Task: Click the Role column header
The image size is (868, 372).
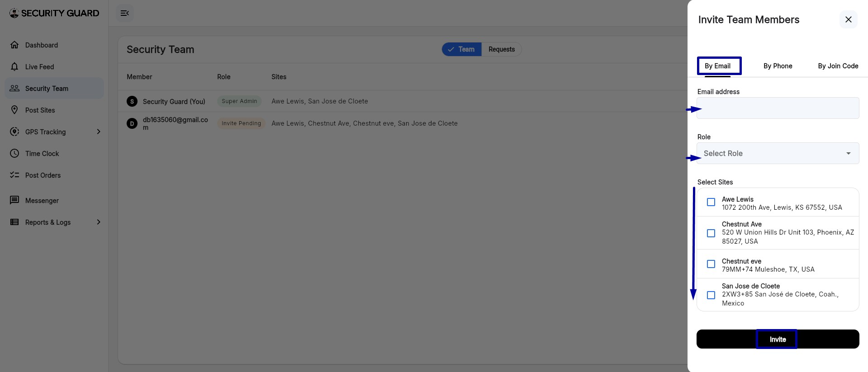Action: click(224, 77)
